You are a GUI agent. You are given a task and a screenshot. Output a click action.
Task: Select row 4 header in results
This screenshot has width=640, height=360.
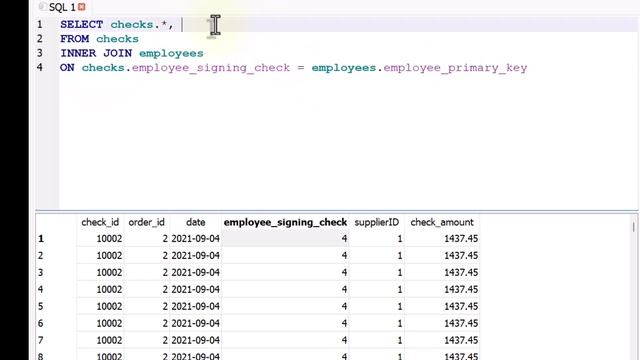pos(56,289)
